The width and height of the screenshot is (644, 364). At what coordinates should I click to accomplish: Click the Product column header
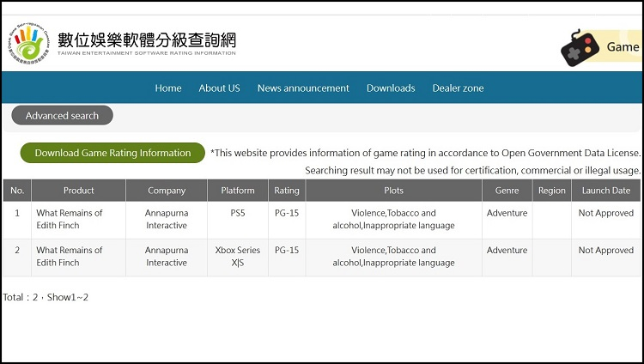(78, 191)
